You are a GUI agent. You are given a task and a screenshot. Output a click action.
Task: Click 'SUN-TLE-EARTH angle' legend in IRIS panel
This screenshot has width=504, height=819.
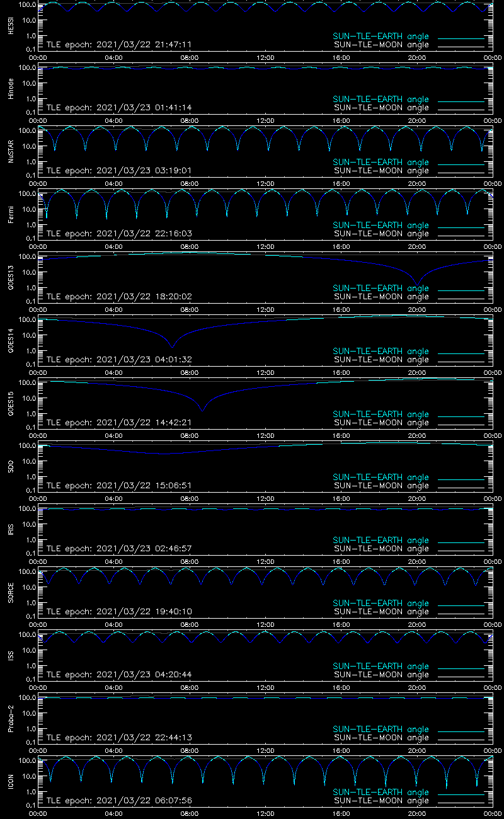(x=381, y=541)
